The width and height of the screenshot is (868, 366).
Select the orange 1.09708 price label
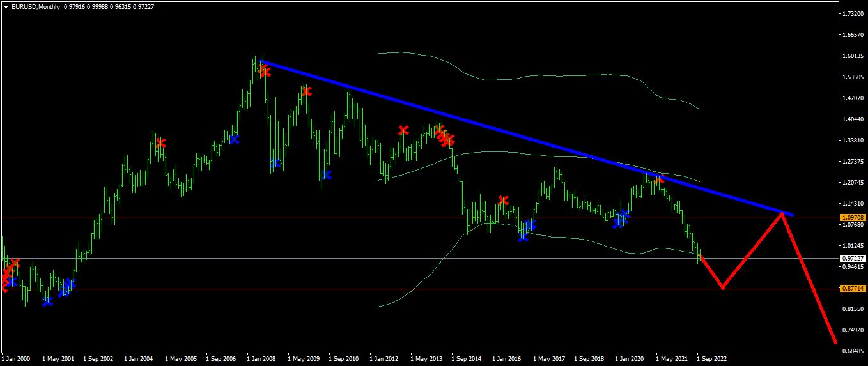853,218
